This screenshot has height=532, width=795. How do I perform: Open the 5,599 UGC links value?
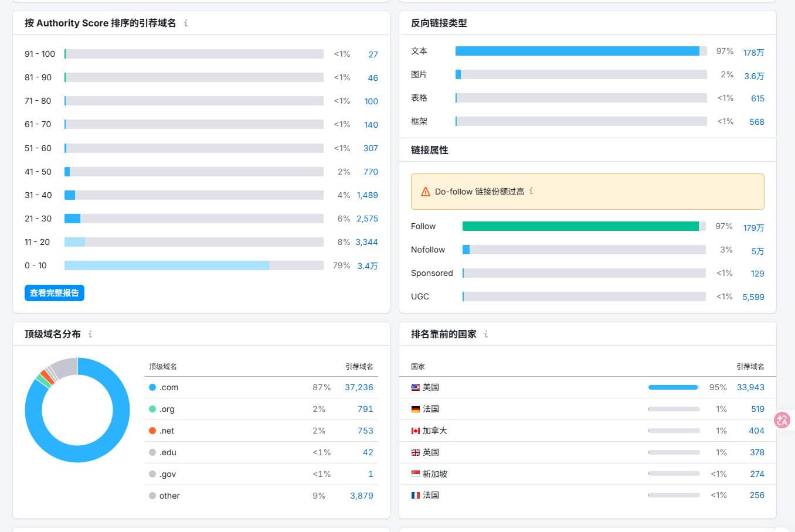[753, 297]
